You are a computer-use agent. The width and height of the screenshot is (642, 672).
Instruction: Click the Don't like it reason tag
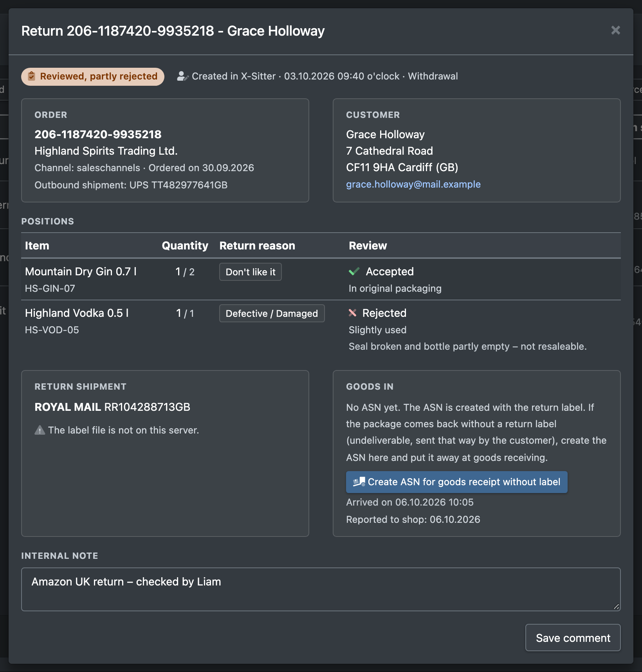pyautogui.click(x=251, y=272)
